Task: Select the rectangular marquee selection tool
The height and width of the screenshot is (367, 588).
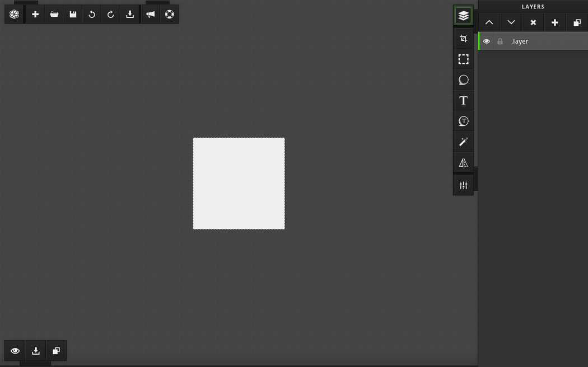Action: pyautogui.click(x=463, y=59)
